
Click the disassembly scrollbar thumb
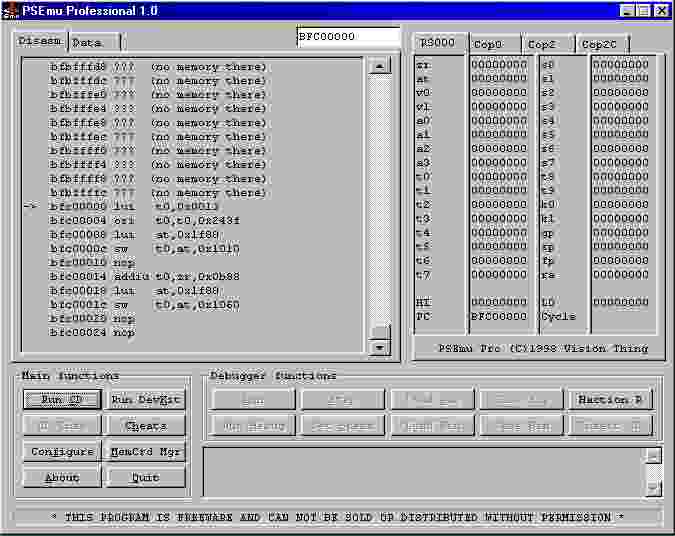[379, 332]
